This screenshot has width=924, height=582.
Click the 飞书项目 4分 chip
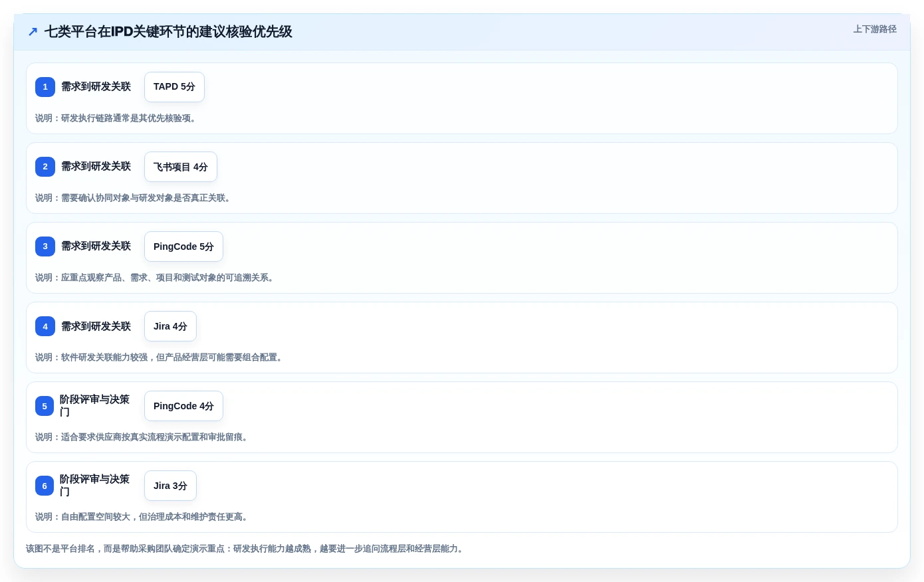tap(181, 167)
